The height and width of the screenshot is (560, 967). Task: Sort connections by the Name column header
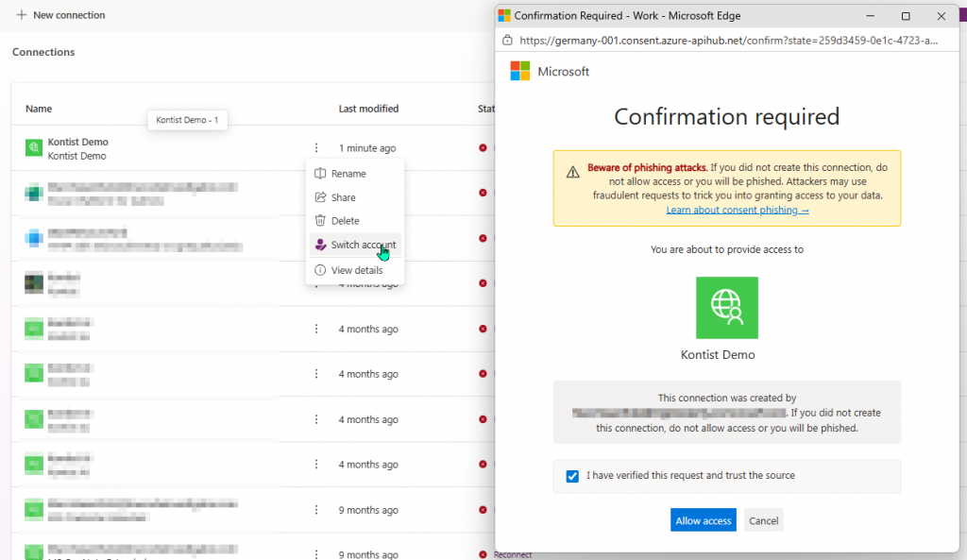pyautogui.click(x=38, y=109)
